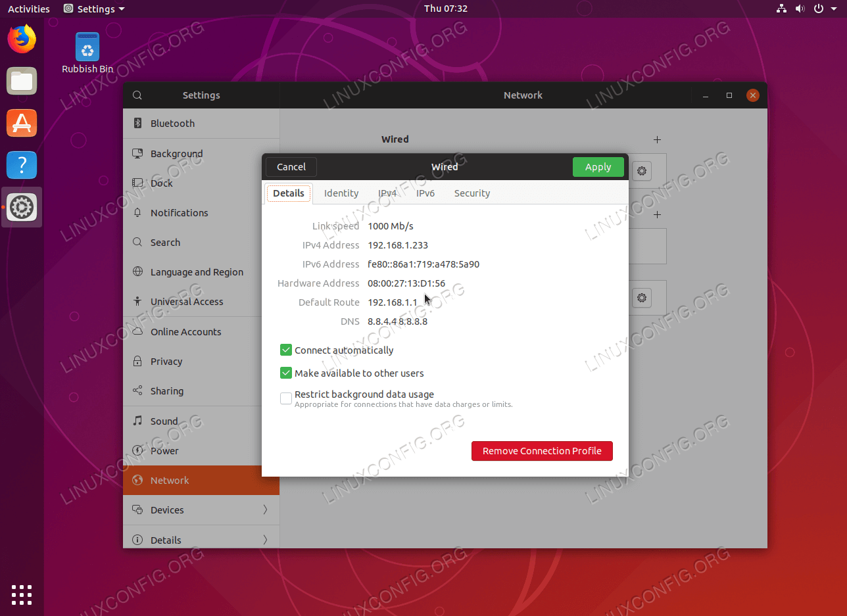847x616 pixels.
Task: Launch Ubuntu Software from dock
Action: coord(22,123)
